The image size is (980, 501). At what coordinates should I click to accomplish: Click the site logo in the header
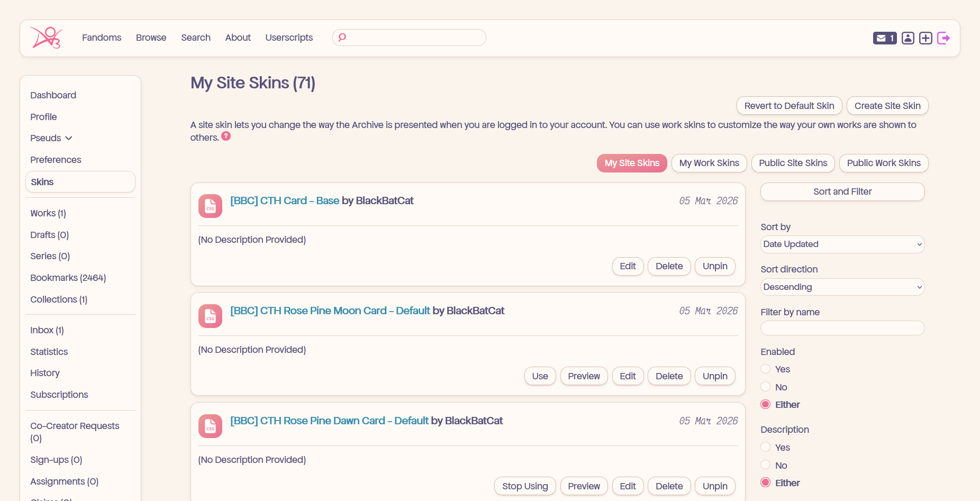point(47,38)
